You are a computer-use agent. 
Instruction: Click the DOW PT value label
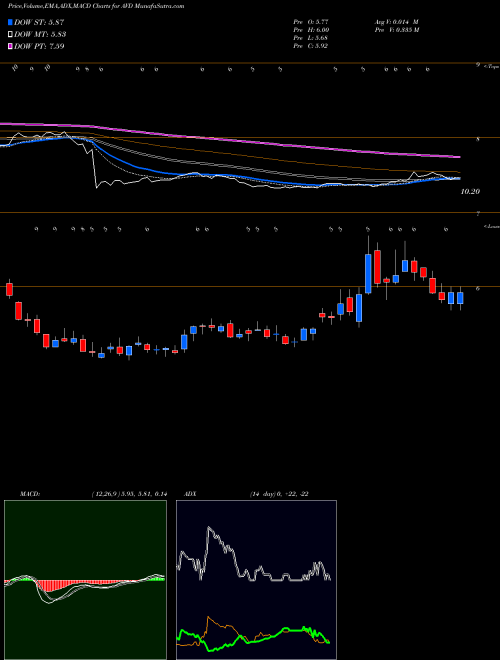point(39,46)
